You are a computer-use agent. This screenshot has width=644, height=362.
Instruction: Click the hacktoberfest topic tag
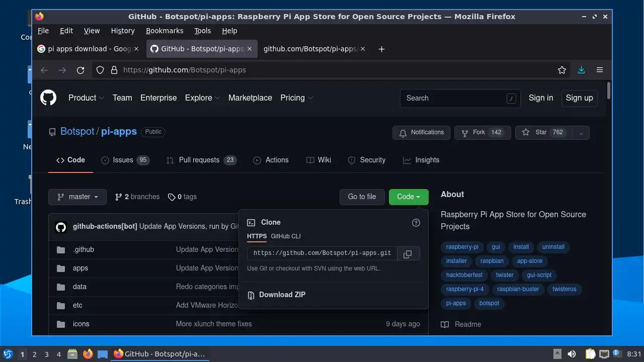464,275
